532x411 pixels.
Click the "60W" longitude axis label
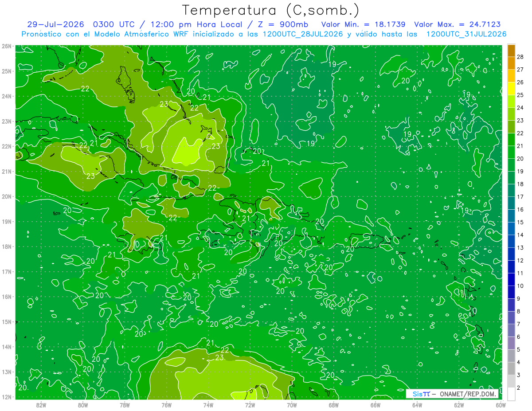(500, 405)
